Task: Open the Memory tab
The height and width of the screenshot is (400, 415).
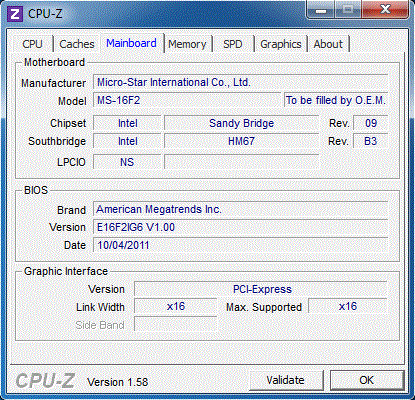Action: (x=187, y=44)
